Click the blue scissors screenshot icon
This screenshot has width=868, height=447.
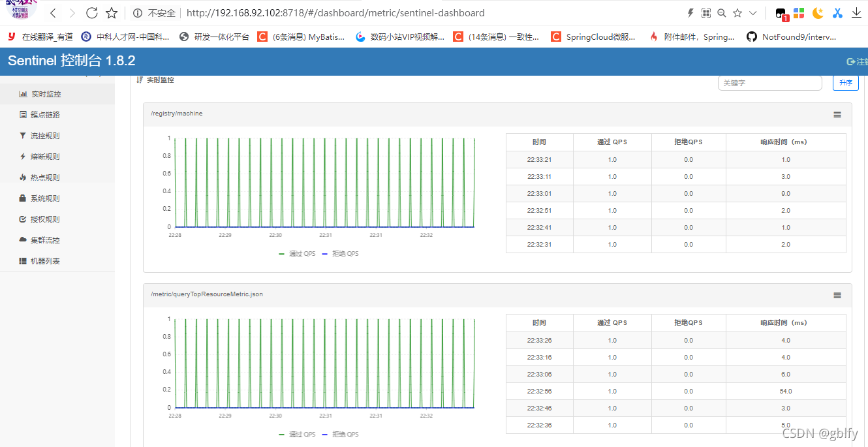click(x=837, y=13)
